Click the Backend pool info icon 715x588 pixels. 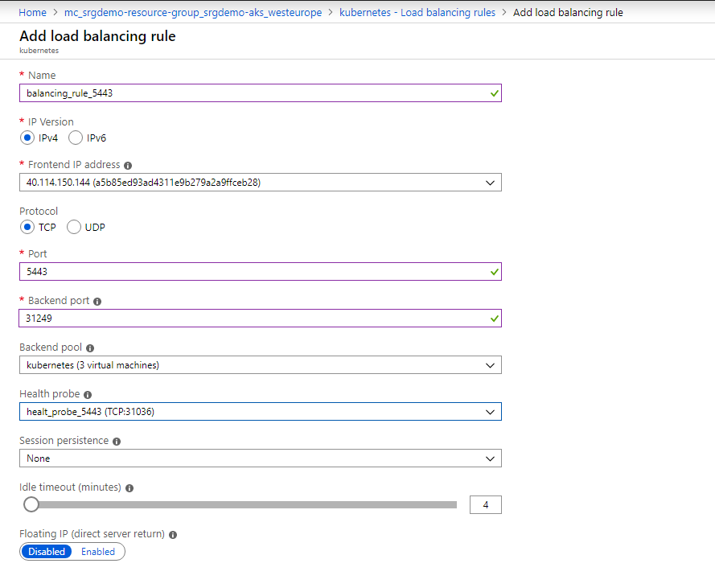tap(88, 347)
